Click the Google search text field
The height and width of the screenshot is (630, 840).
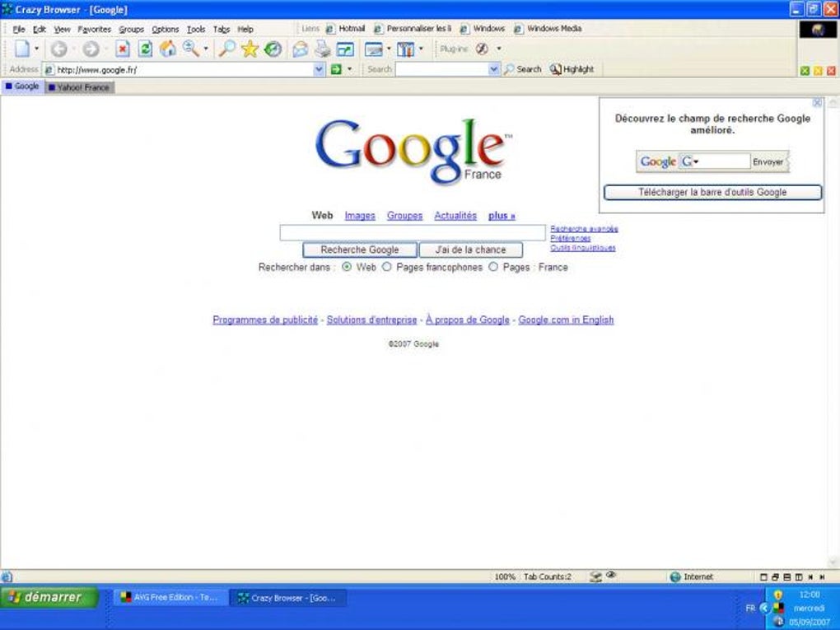413,232
